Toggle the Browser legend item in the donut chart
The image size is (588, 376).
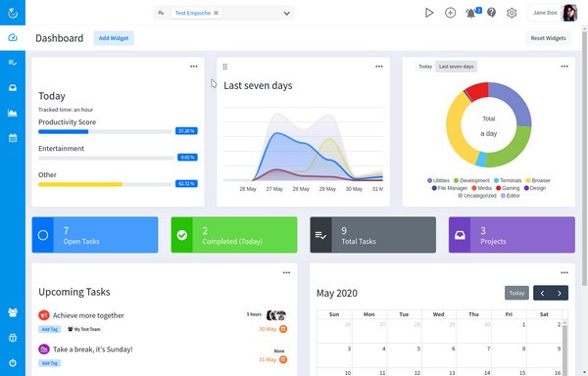click(x=538, y=180)
